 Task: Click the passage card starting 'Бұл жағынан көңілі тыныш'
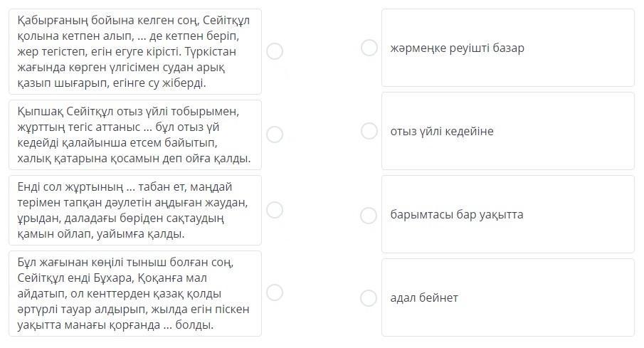(135, 293)
